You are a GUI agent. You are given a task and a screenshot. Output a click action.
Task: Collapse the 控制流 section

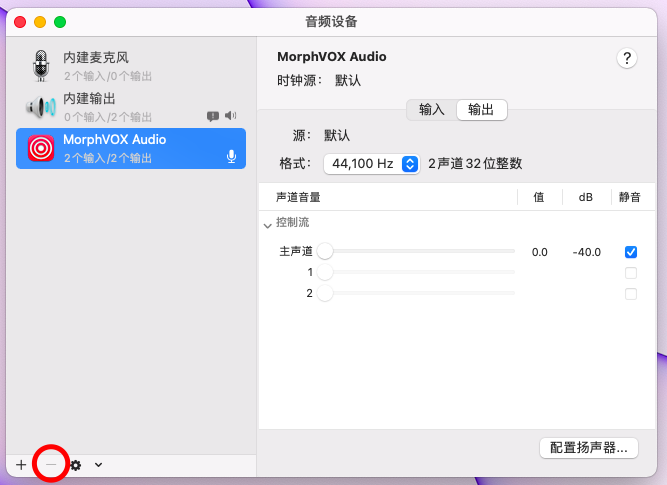(268, 223)
